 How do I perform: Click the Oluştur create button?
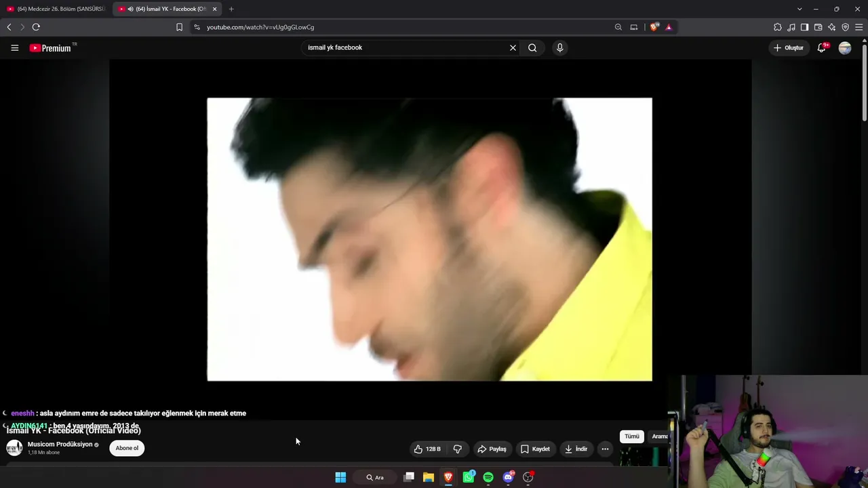click(x=789, y=47)
